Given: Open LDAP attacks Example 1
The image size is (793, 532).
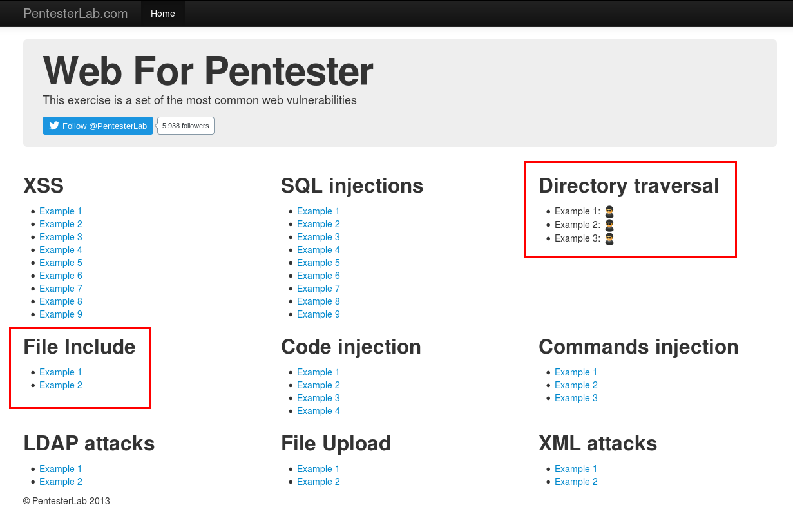Looking at the screenshot, I should (x=61, y=468).
